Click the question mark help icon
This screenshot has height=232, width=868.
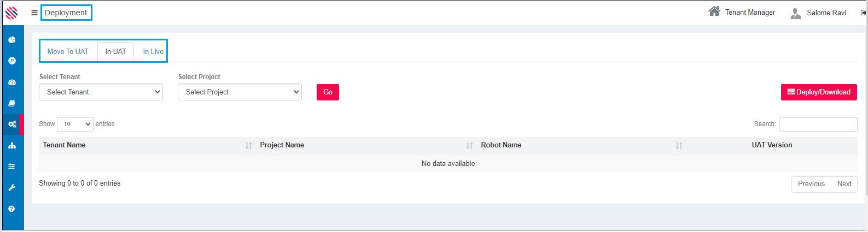point(11,209)
